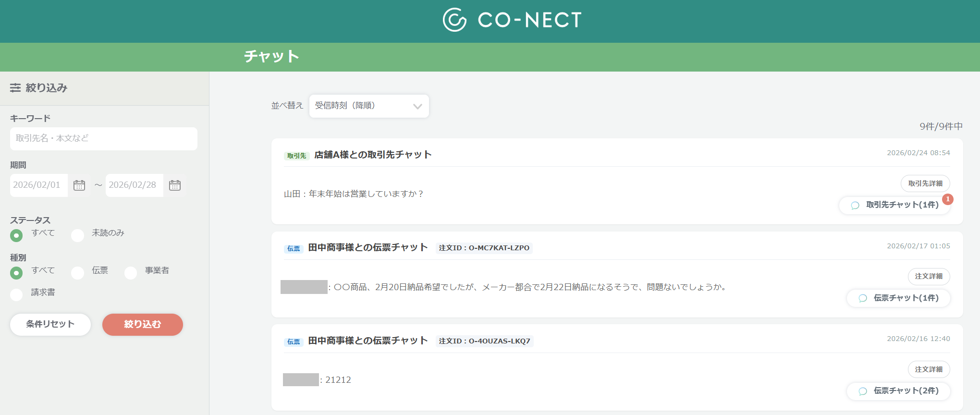
Task: Click the 条件リセット button
Action: pos(50,324)
